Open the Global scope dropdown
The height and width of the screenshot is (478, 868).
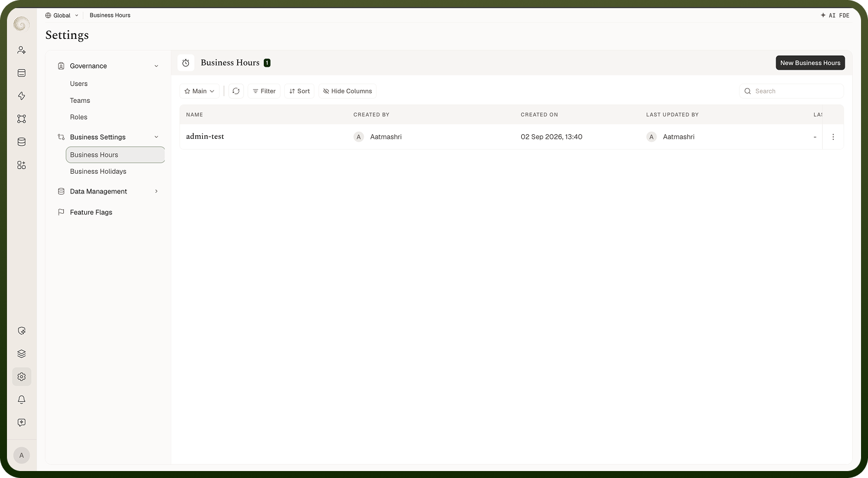[x=62, y=16]
